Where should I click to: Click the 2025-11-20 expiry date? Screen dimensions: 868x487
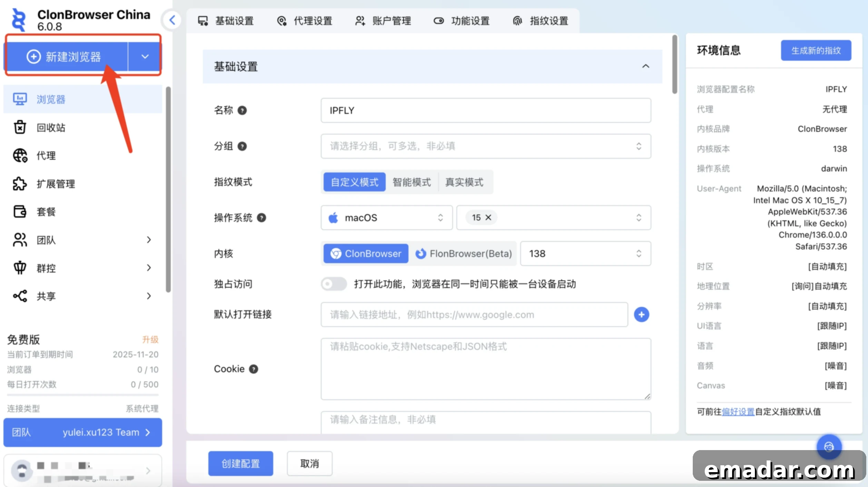(x=136, y=355)
